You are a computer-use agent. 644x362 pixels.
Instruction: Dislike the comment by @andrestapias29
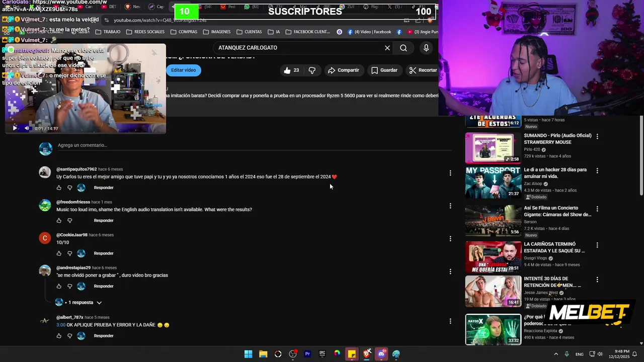tap(70, 286)
